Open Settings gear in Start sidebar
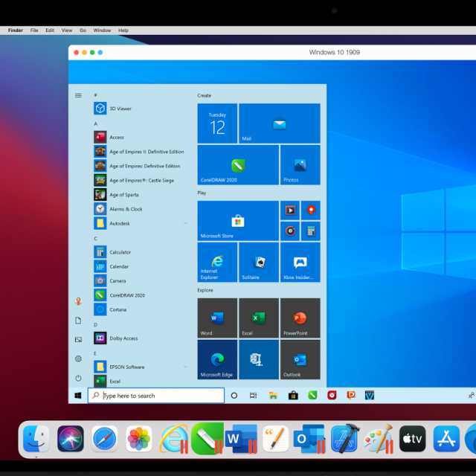 click(x=78, y=358)
